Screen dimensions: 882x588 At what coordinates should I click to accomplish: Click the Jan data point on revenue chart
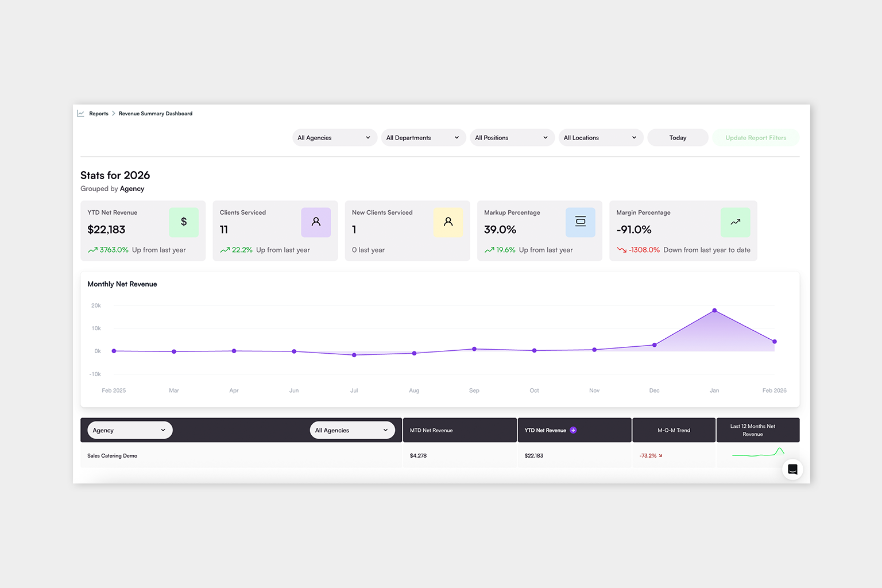click(714, 311)
